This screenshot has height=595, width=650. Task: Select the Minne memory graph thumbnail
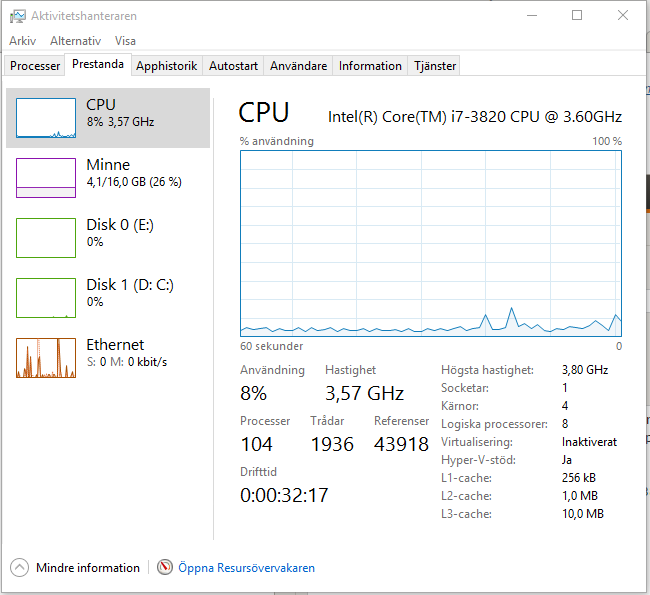[46, 178]
